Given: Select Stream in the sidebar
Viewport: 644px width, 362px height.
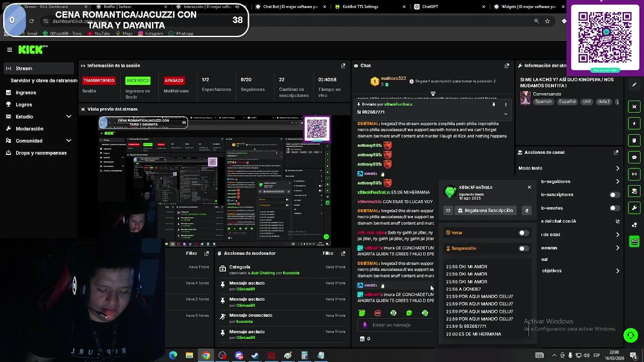Looking at the screenshot, I should [38, 68].
